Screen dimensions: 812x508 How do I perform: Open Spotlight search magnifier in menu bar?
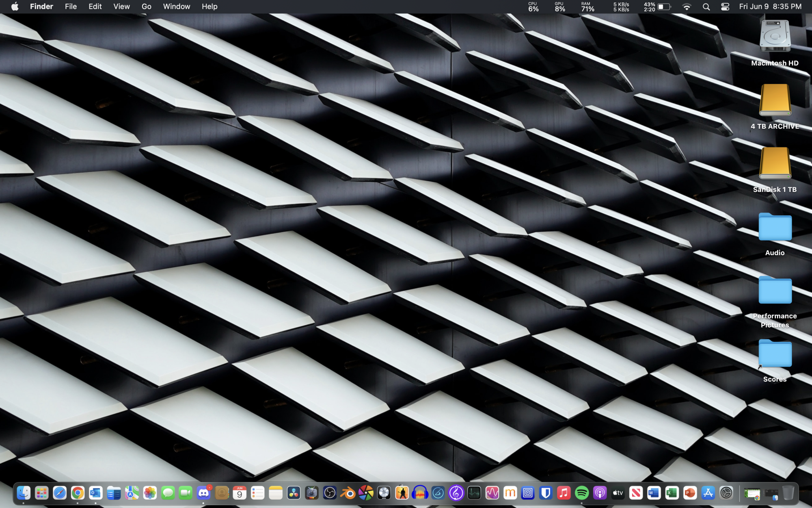coord(706,7)
